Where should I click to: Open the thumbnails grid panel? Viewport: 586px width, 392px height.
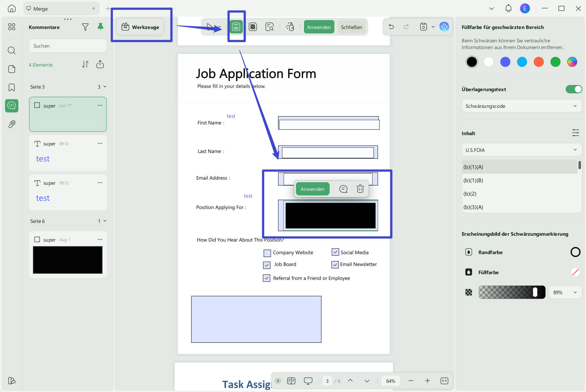pyautogui.click(x=11, y=27)
